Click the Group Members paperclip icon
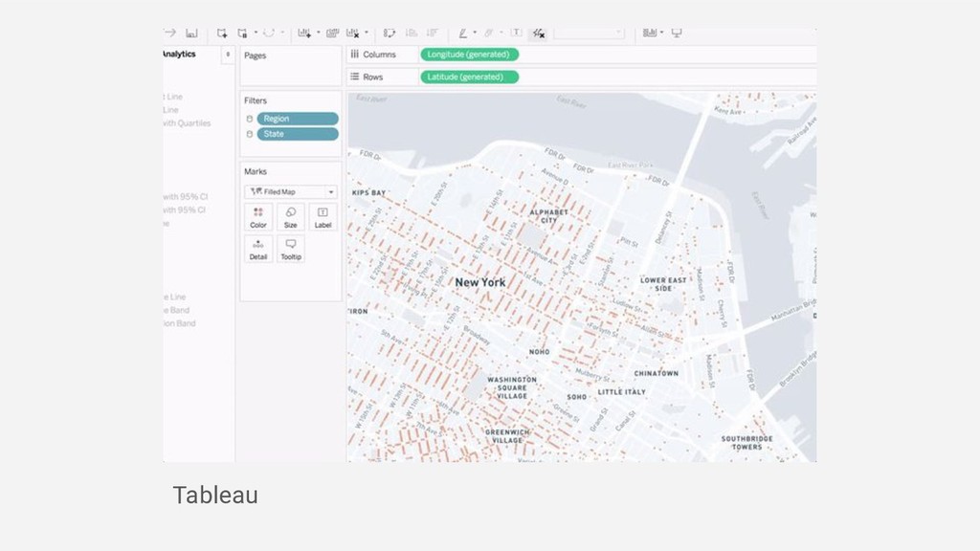 (x=489, y=33)
